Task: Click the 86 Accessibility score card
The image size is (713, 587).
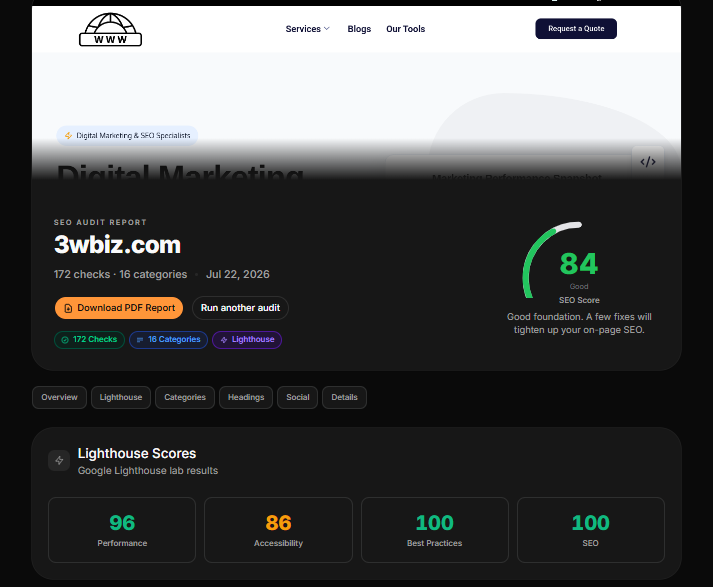Action: coord(278,530)
